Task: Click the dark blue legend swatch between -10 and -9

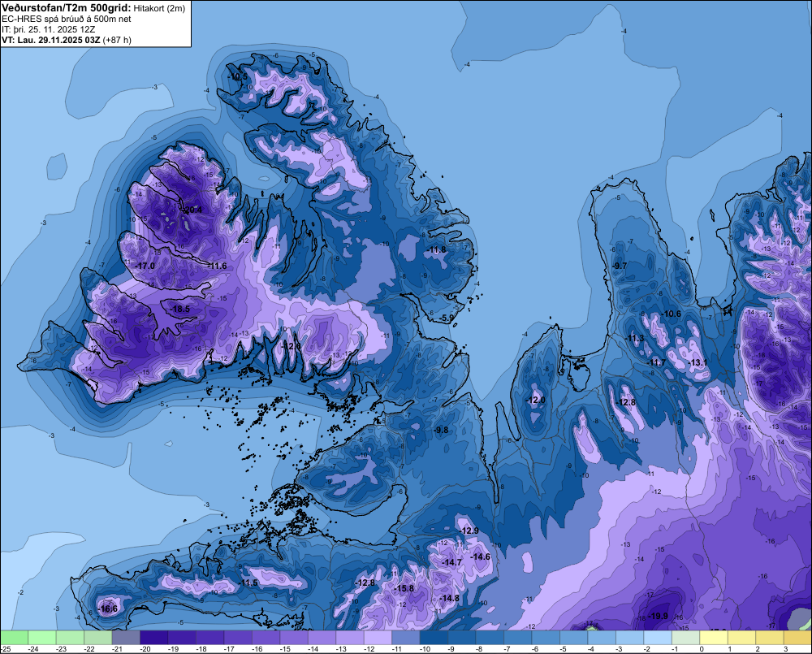Action: (434, 638)
